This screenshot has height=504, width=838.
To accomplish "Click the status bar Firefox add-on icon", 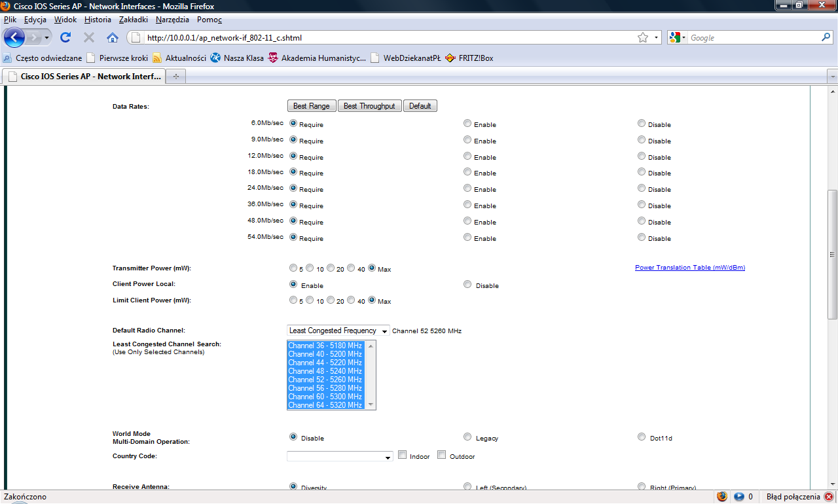I will pos(721,497).
